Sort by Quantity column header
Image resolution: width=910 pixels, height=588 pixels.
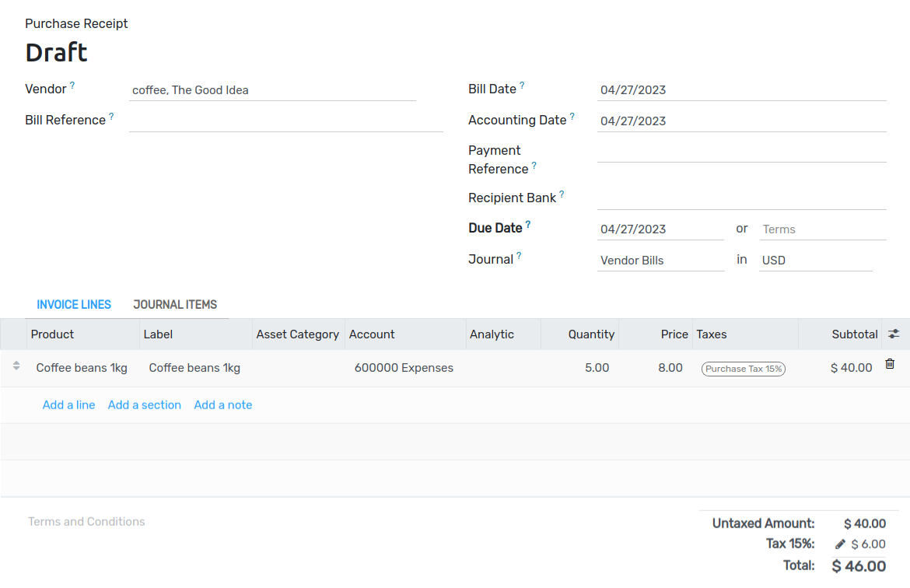point(579,334)
